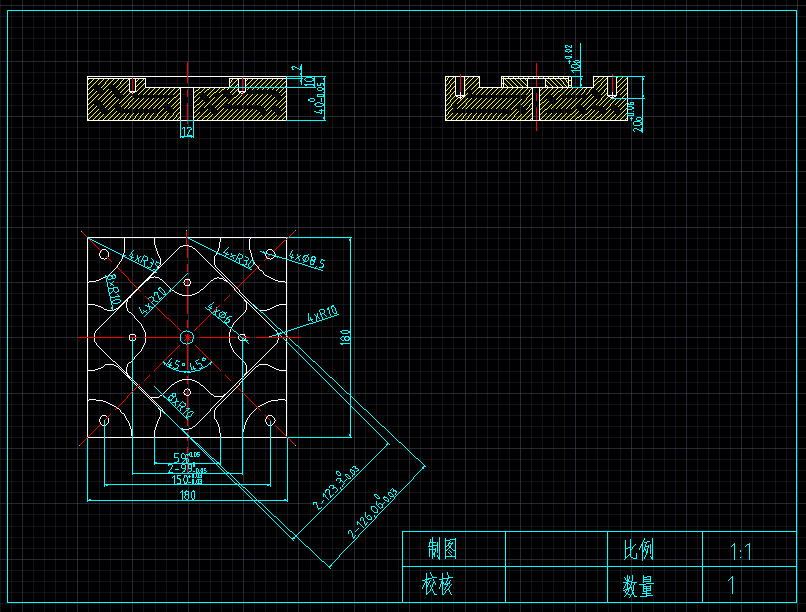Select the vertical 180 dimension text
This screenshot has height=612, width=806.
pyautogui.click(x=346, y=338)
